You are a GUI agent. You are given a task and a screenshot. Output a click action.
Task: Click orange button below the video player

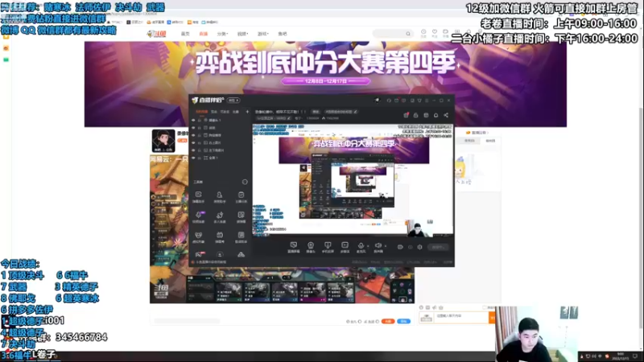[x=388, y=321]
